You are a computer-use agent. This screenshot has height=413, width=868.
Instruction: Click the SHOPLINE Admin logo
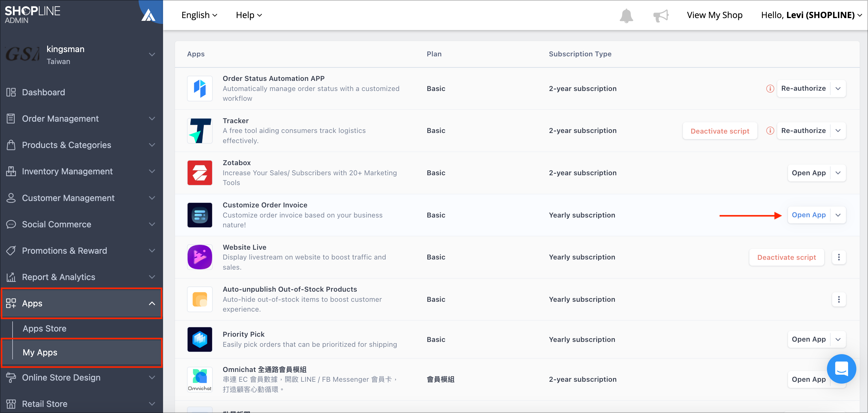click(32, 15)
